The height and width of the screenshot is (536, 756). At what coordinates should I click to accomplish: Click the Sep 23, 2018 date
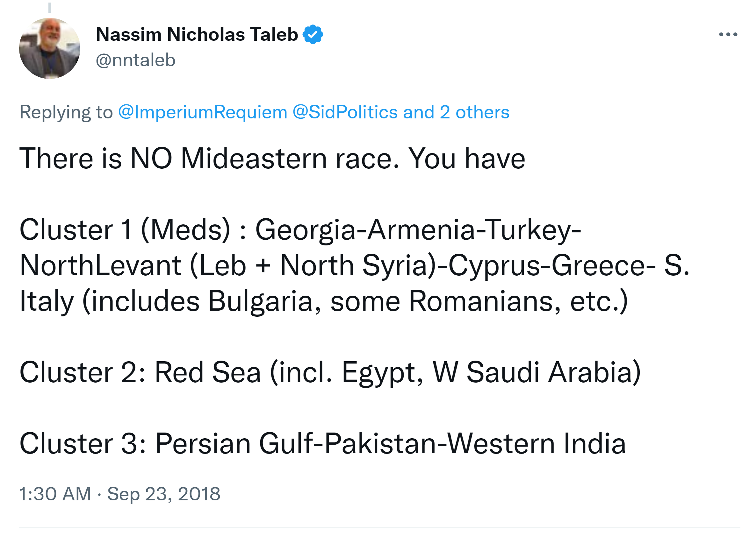(x=163, y=494)
